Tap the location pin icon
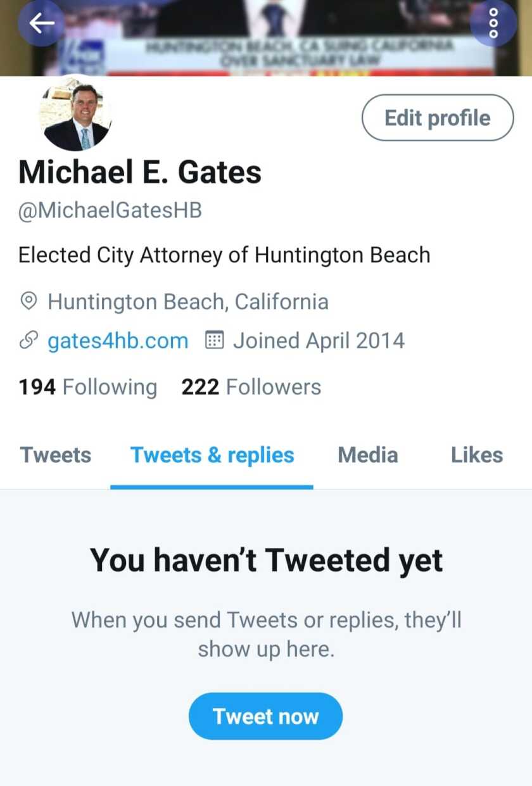The width and height of the screenshot is (532, 786). [28, 301]
